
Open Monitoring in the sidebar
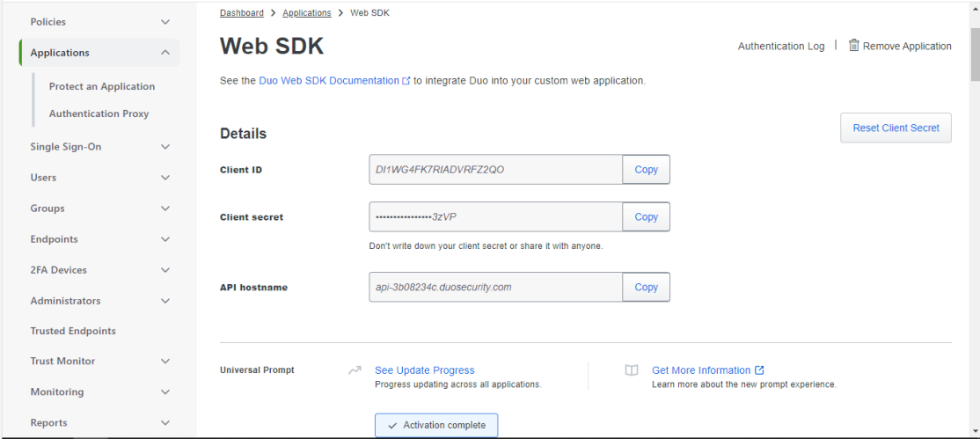coord(57,392)
